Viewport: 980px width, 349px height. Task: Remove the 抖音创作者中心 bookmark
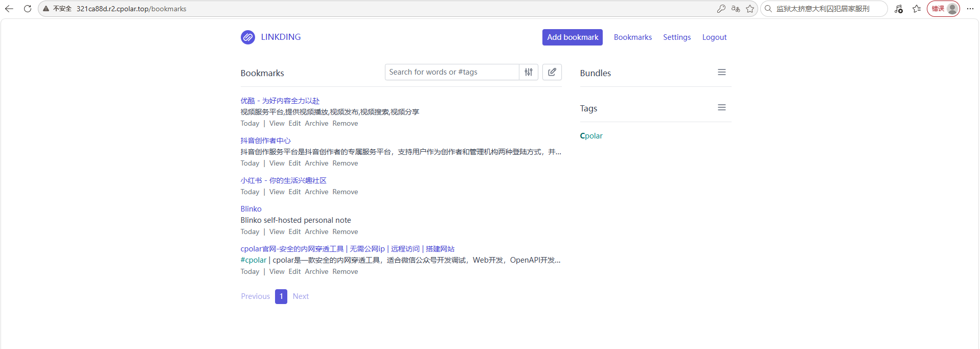tap(345, 163)
